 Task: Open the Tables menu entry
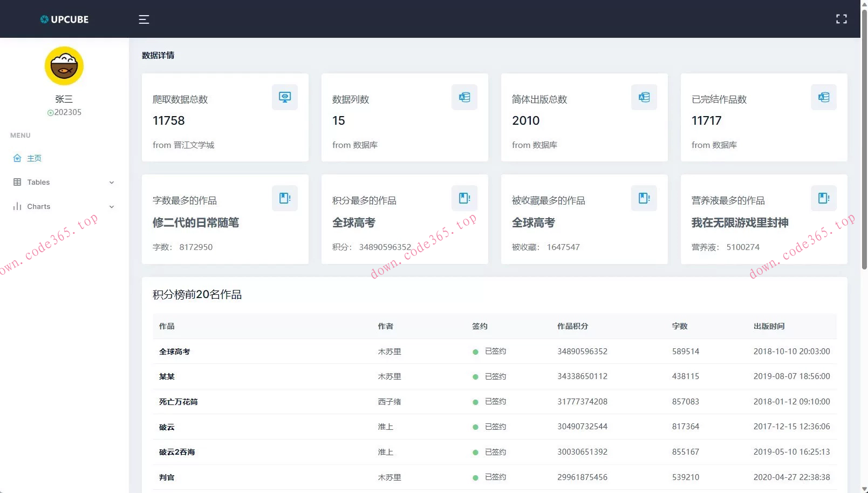[x=38, y=182]
